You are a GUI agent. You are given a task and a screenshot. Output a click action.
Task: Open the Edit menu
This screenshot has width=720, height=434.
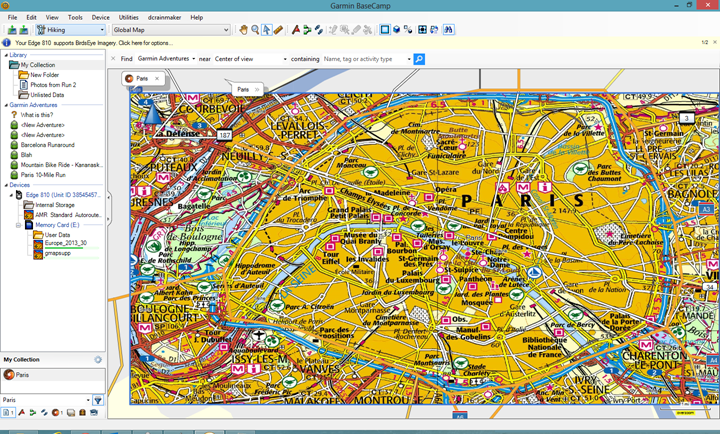pyautogui.click(x=31, y=17)
